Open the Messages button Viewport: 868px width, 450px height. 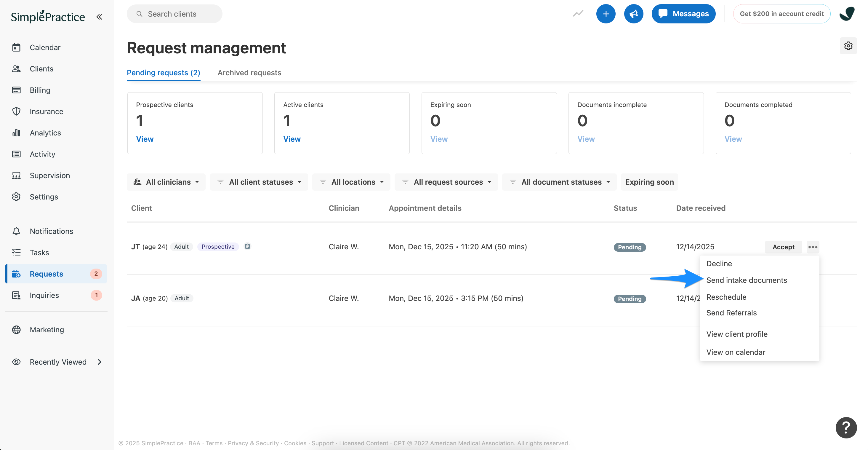[683, 14]
